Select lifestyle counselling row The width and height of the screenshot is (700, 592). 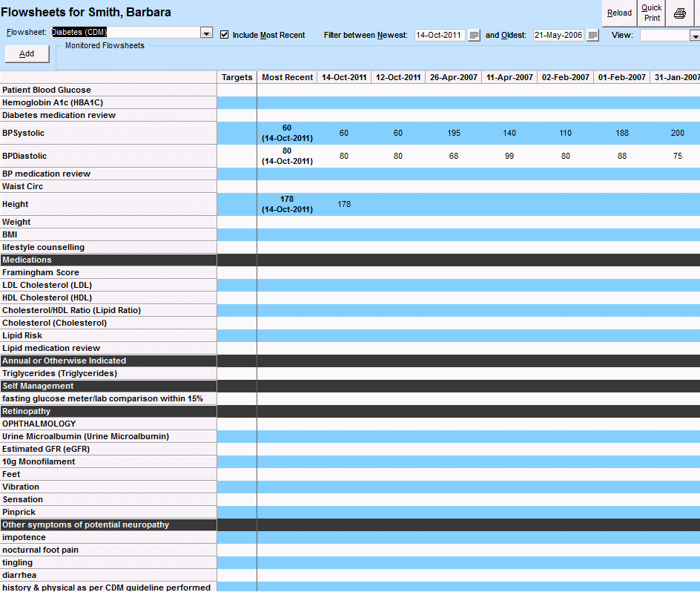coord(108,247)
